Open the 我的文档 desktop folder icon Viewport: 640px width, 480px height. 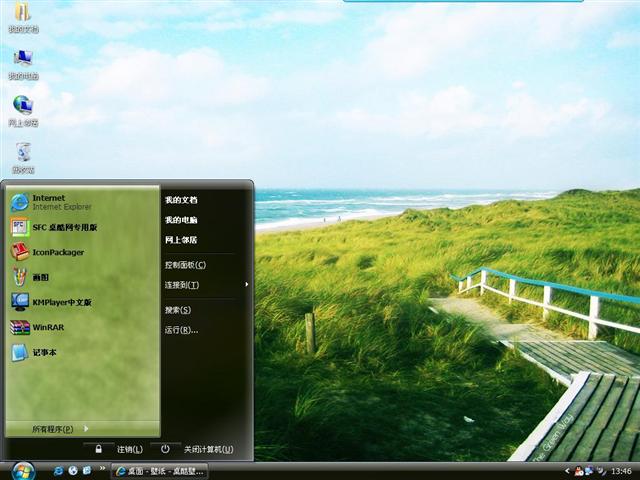(23, 16)
